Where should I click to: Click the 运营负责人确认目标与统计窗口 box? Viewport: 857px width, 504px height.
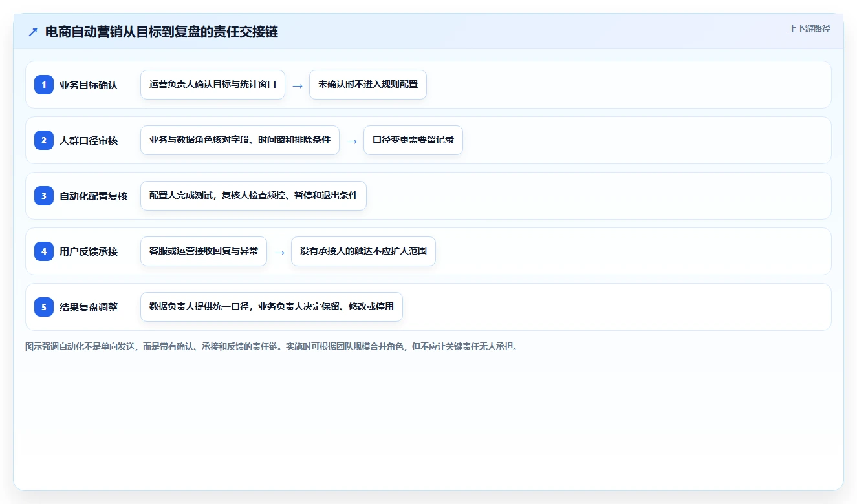pyautogui.click(x=213, y=85)
